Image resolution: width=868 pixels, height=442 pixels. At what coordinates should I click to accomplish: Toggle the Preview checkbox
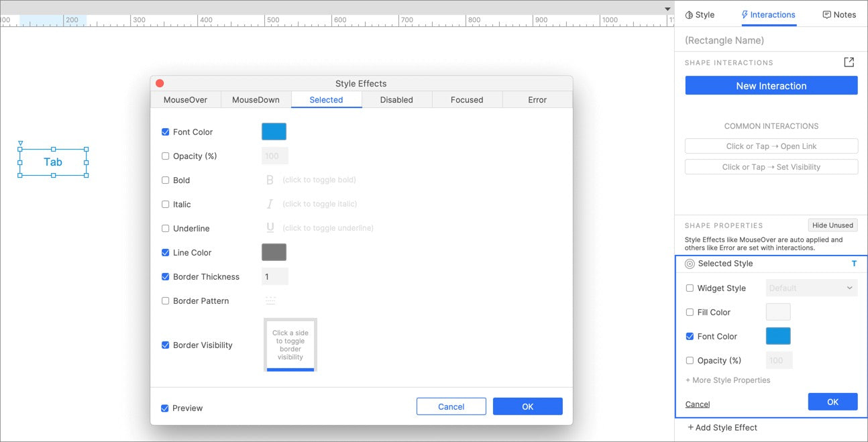(x=165, y=408)
